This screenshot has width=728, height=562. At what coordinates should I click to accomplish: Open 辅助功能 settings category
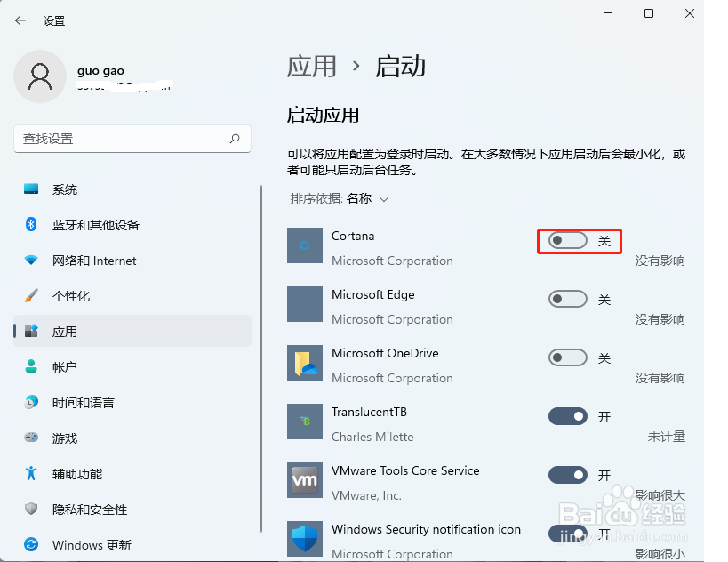[x=132, y=474]
